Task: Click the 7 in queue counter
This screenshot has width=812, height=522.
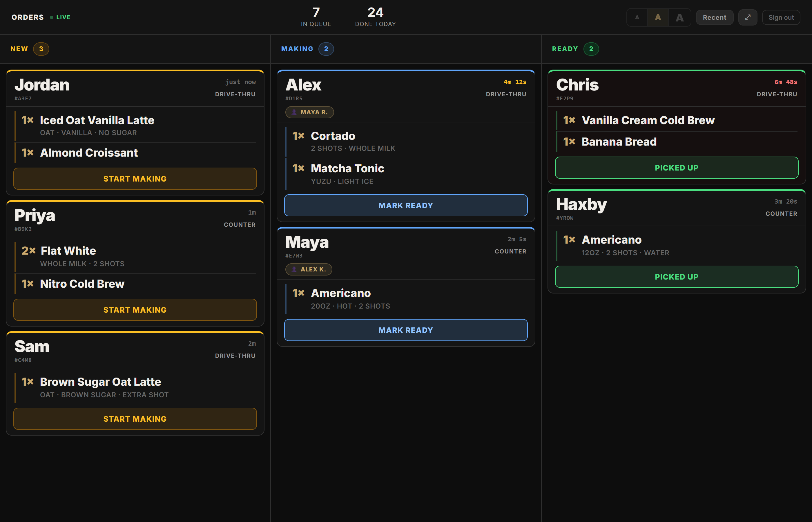Action: (x=316, y=17)
